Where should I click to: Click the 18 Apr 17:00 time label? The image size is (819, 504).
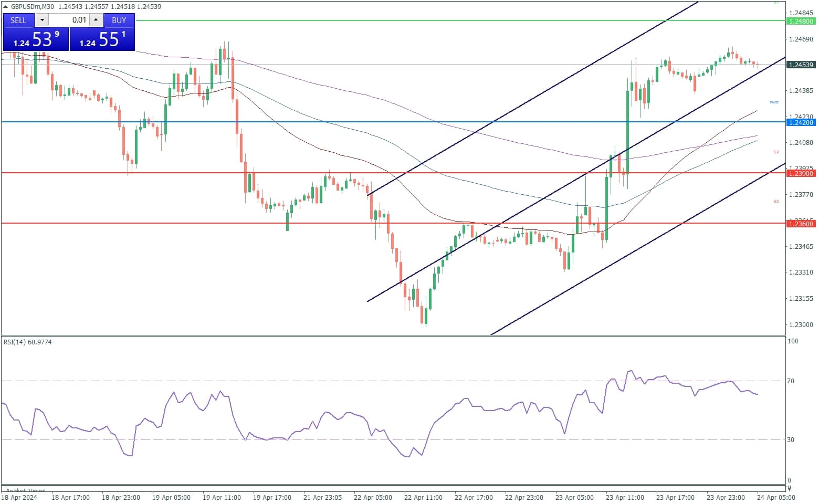(70, 497)
